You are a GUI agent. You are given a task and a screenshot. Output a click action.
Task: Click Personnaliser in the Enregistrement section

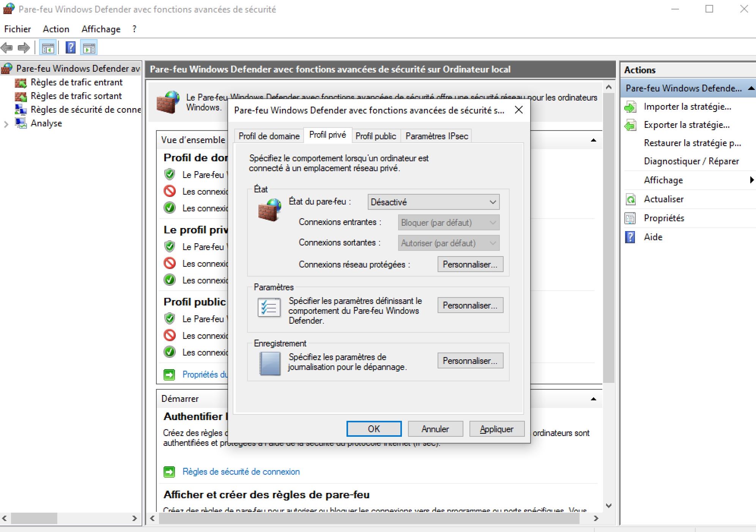click(x=470, y=360)
